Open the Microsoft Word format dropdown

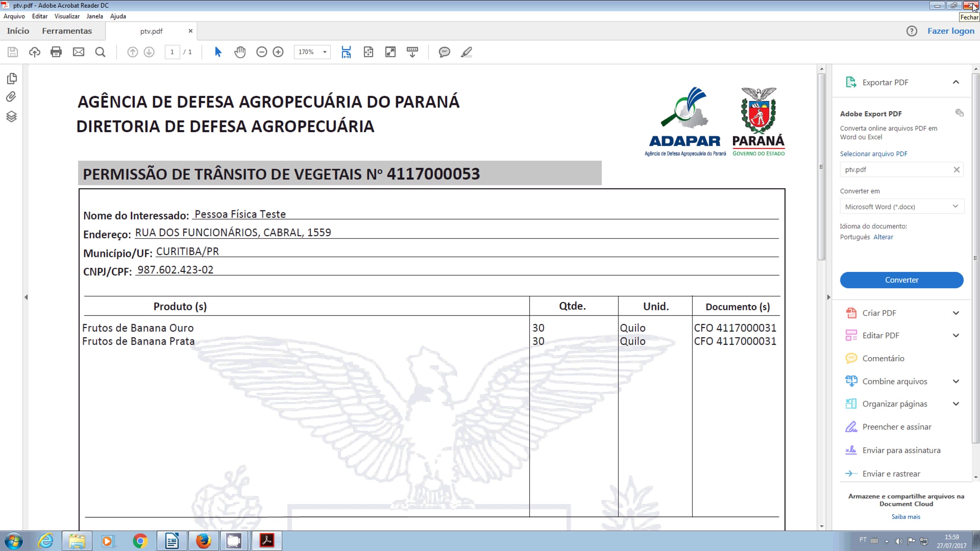click(902, 207)
